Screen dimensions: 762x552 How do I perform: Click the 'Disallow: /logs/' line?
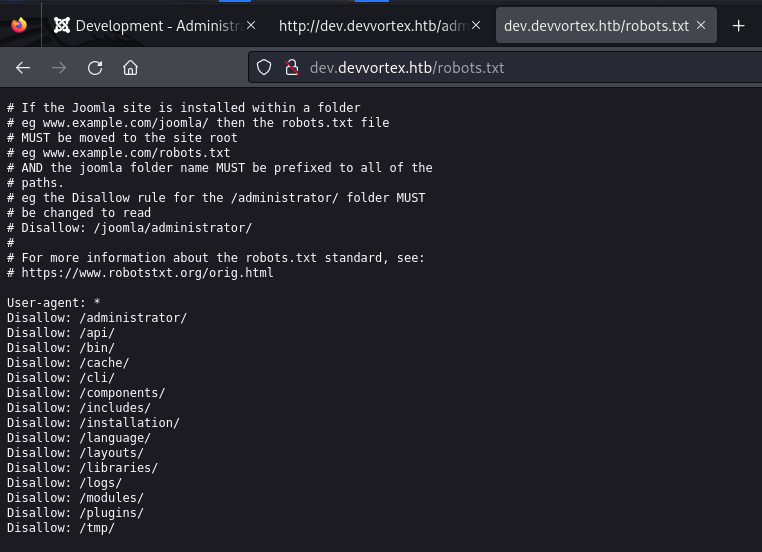pyautogui.click(x=64, y=483)
